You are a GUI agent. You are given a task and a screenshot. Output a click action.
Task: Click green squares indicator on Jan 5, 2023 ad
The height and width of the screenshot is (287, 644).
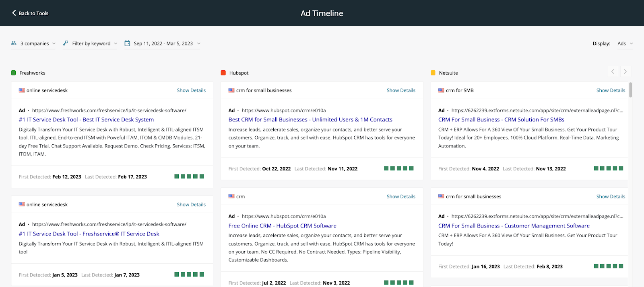pyautogui.click(x=189, y=275)
